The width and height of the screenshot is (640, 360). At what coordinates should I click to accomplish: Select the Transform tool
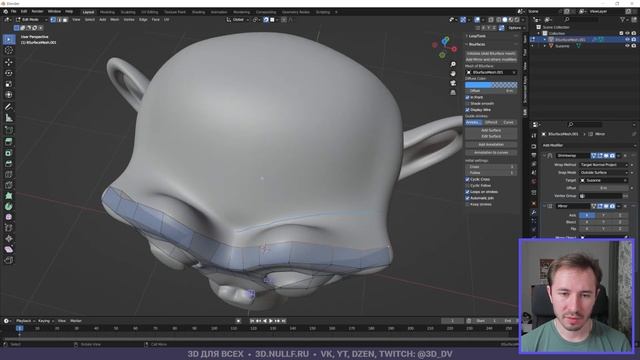click(x=9, y=95)
